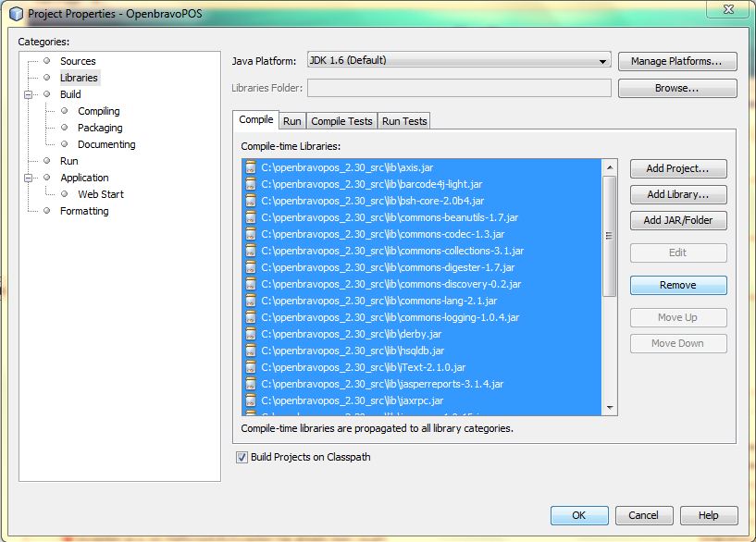Viewport: 756px width, 542px height.
Task: Click the jar icon beside barcode4j-light.jar
Action: (251, 184)
